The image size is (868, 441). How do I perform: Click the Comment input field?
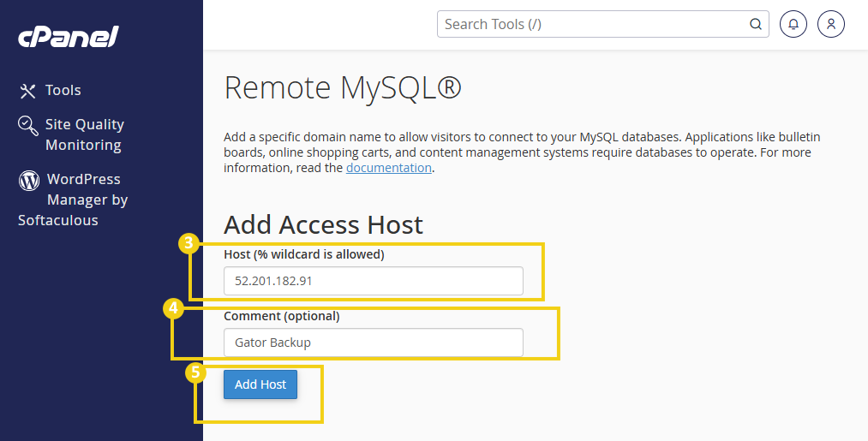[x=373, y=343]
